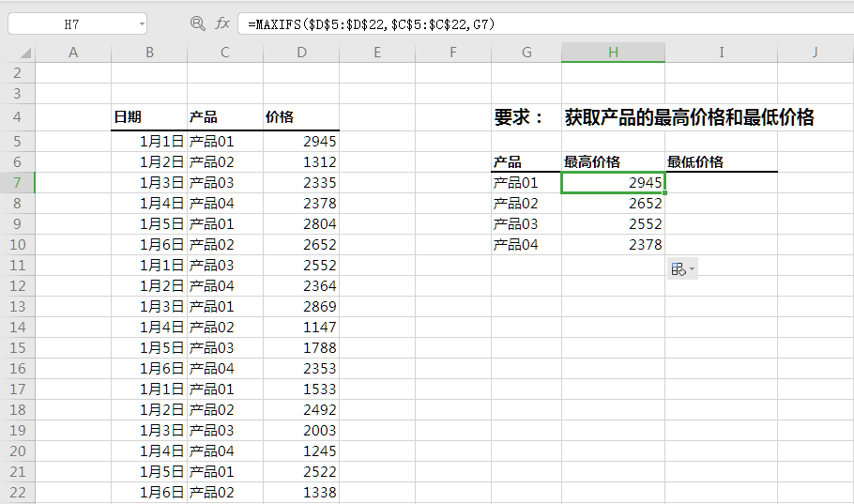854x504 pixels.
Task: Click price cell 1533 in row 17
Action: coord(301,389)
